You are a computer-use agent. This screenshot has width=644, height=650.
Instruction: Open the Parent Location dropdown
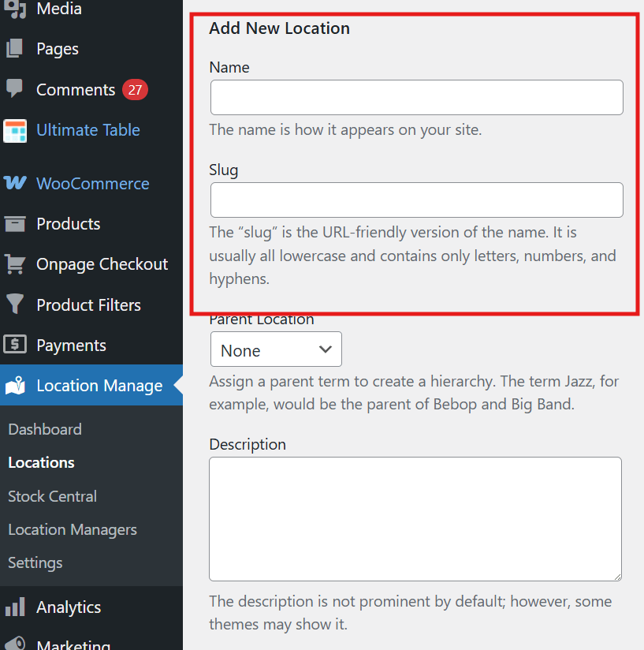[275, 349]
